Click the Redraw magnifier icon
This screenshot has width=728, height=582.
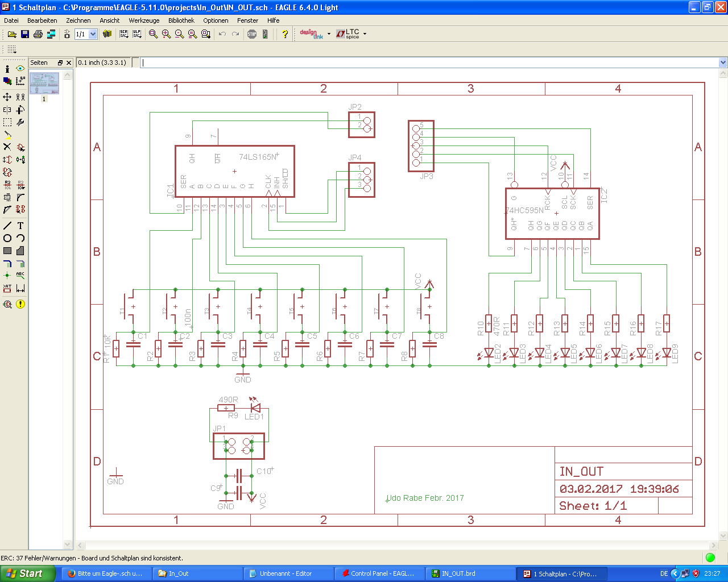(192, 34)
